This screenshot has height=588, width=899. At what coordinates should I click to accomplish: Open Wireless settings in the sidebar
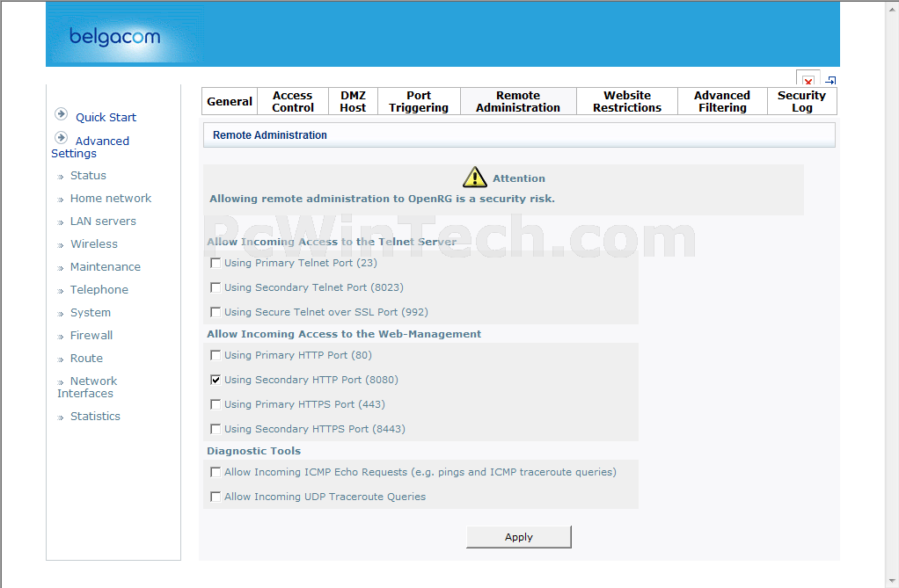(94, 244)
